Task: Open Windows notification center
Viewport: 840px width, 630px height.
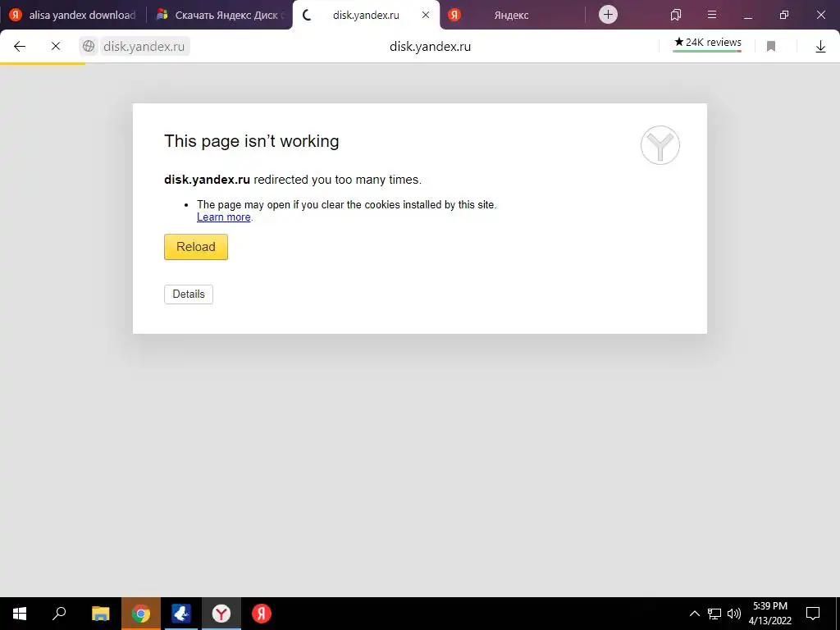Action: point(813,614)
